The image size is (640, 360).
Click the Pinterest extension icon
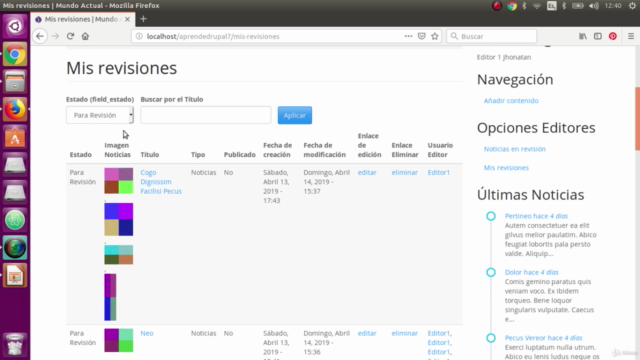[613, 36]
